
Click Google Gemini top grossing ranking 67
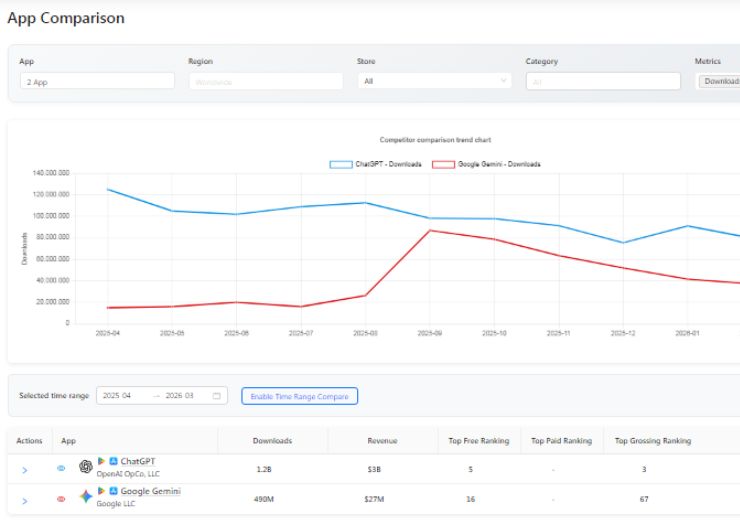(x=644, y=499)
